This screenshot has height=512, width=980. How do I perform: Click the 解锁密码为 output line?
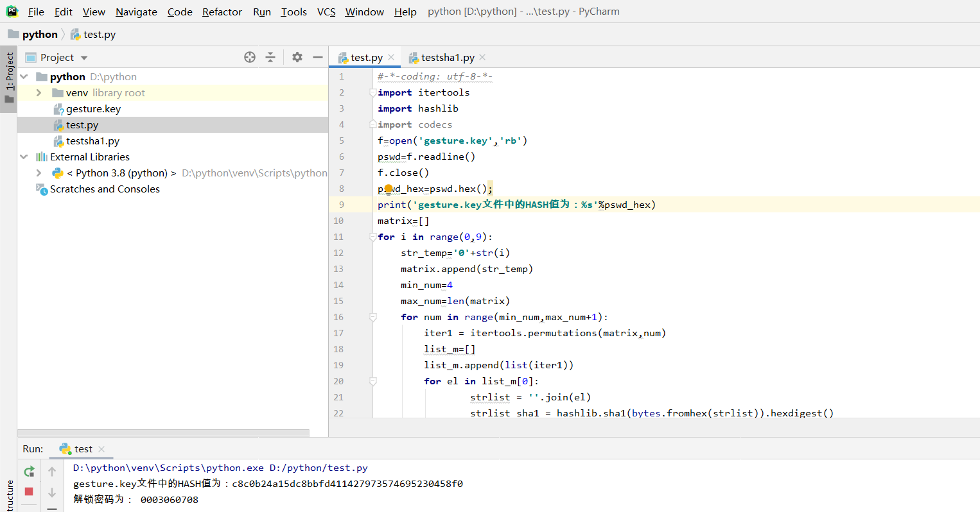[136, 499]
